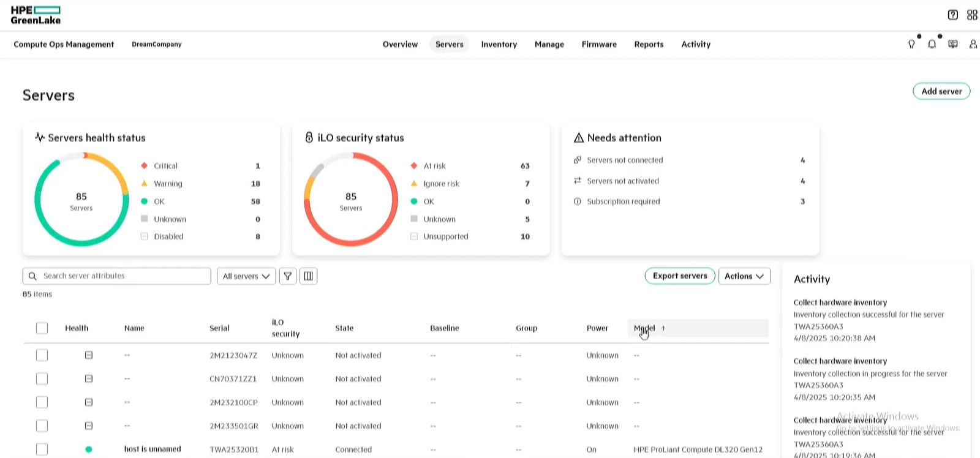Click the Servers not connected link icon
The height and width of the screenshot is (458, 980).
[577, 160]
